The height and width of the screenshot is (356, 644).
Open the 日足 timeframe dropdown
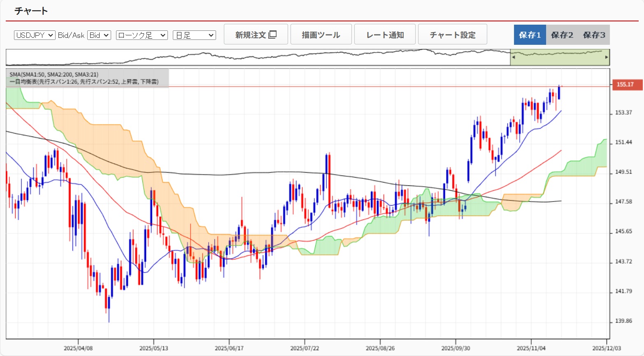click(x=194, y=35)
